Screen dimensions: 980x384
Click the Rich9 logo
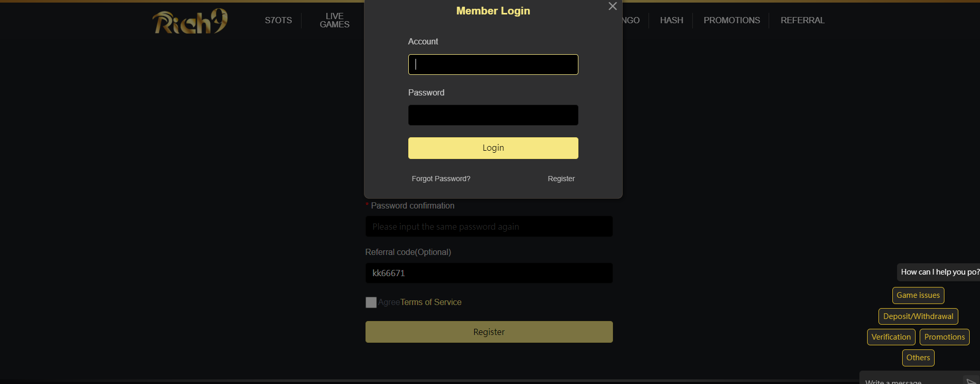(190, 21)
